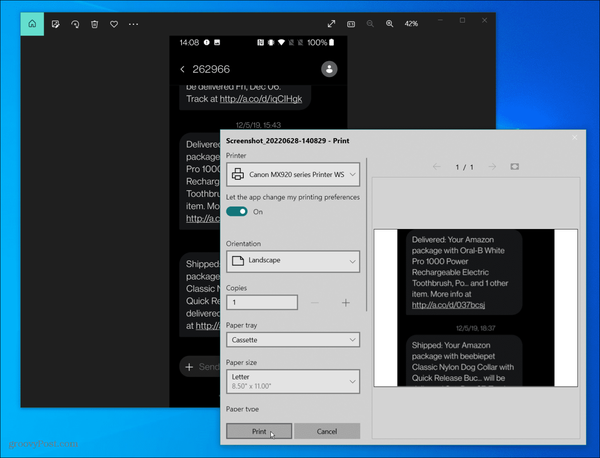This screenshot has height=458, width=600.
Task: Open the Edit image tool
Action: [x=56, y=23]
